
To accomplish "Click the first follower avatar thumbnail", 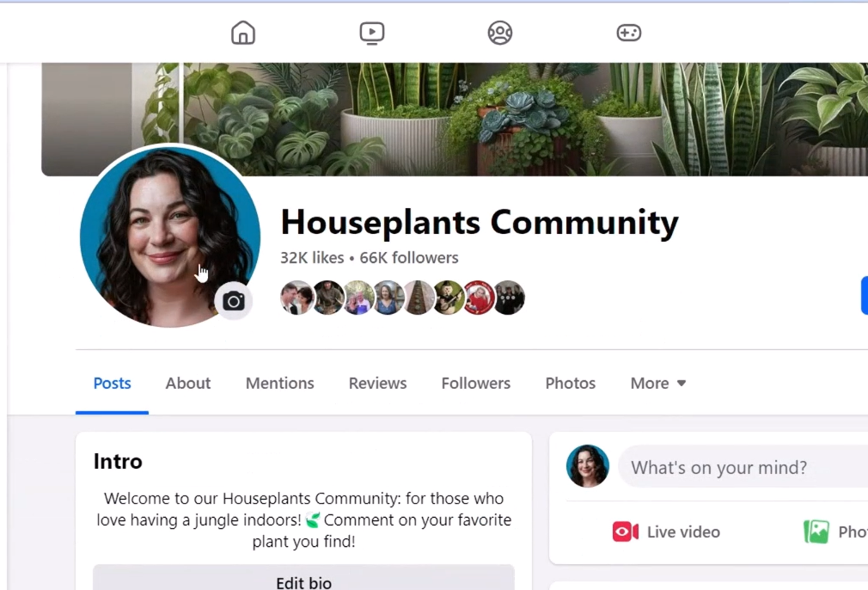I will click(x=296, y=298).
